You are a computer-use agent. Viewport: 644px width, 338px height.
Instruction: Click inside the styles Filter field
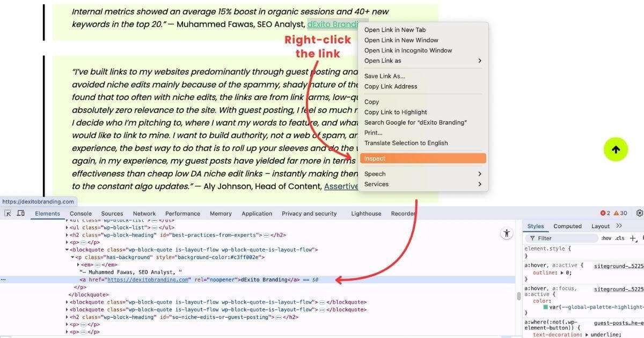click(x=558, y=238)
